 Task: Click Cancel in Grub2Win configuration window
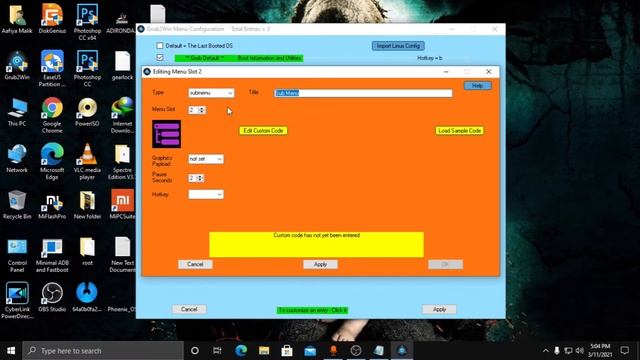(189, 309)
